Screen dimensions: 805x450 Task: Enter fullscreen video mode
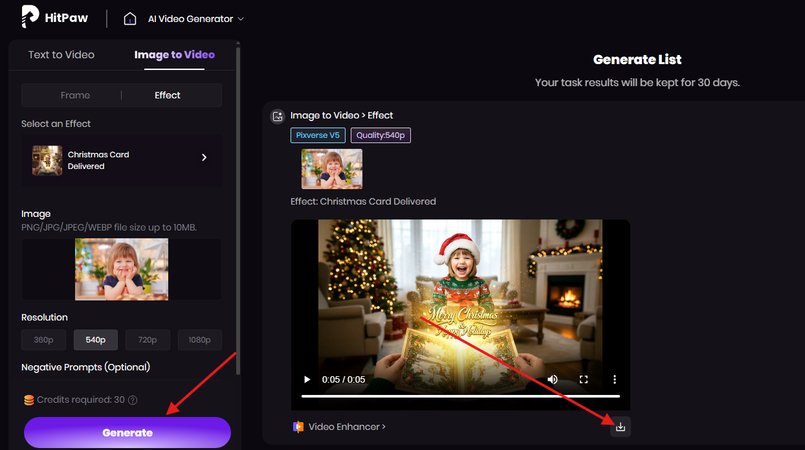pyautogui.click(x=584, y=380)
